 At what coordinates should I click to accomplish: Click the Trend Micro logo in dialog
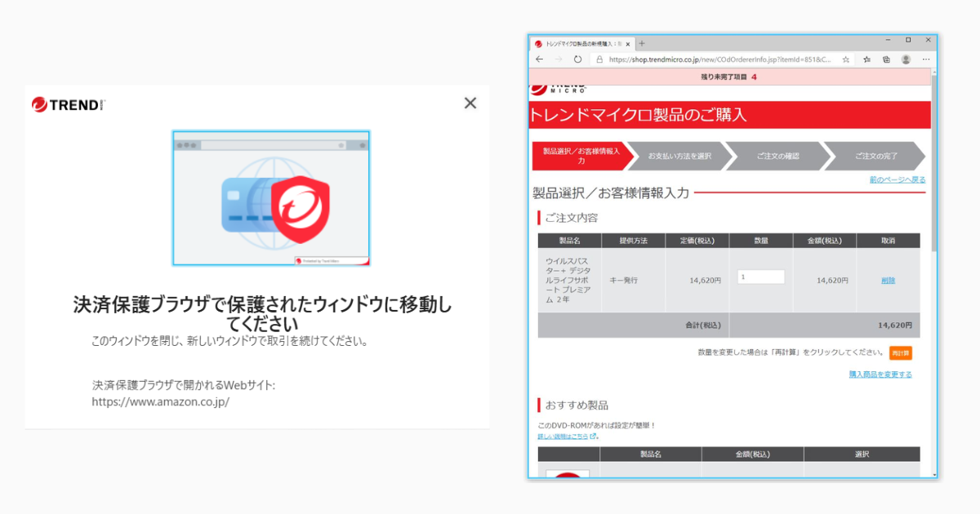coord(69,104)
